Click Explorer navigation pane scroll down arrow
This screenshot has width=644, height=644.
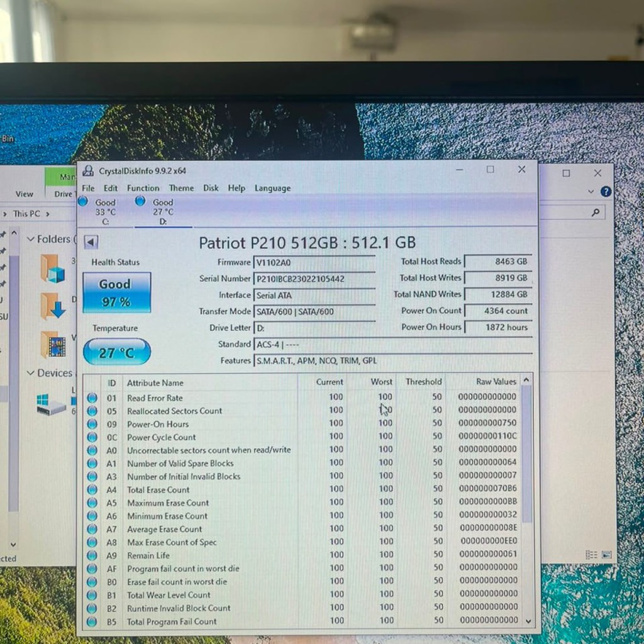click(x=13, y=545)
